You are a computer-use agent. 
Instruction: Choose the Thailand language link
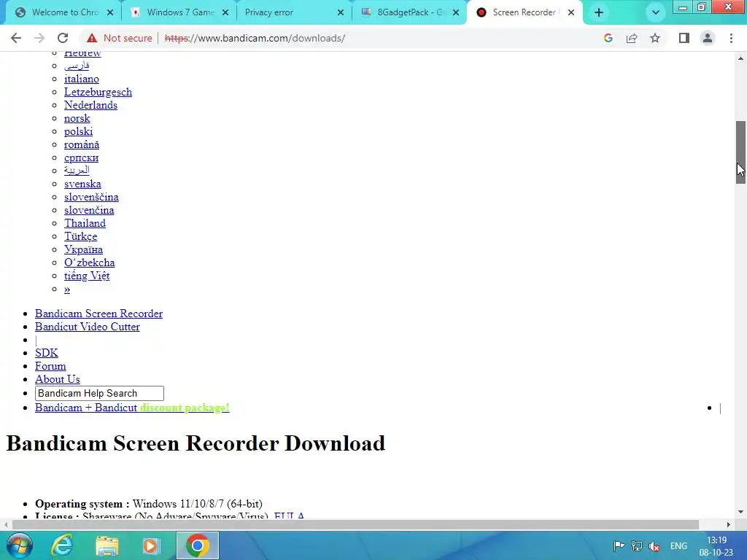coord(85,223)
